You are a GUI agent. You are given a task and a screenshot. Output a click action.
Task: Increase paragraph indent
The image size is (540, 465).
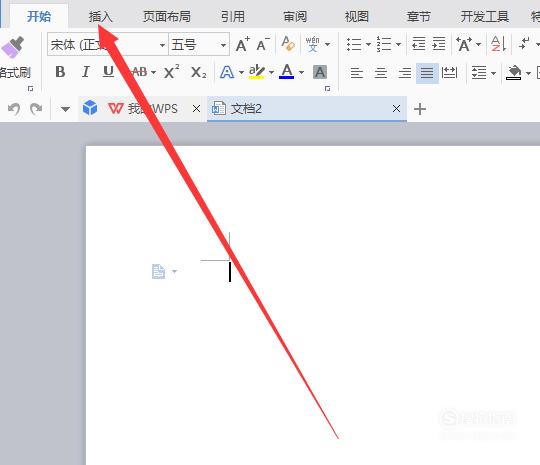point(439,44)
